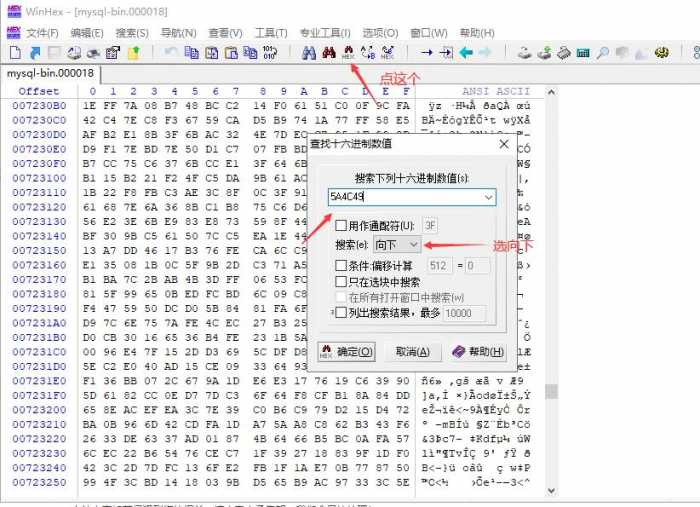The image size is (700, 507).
Task: Toggle the 列出搜索结果 checkbox
Action: click(341, 312)
